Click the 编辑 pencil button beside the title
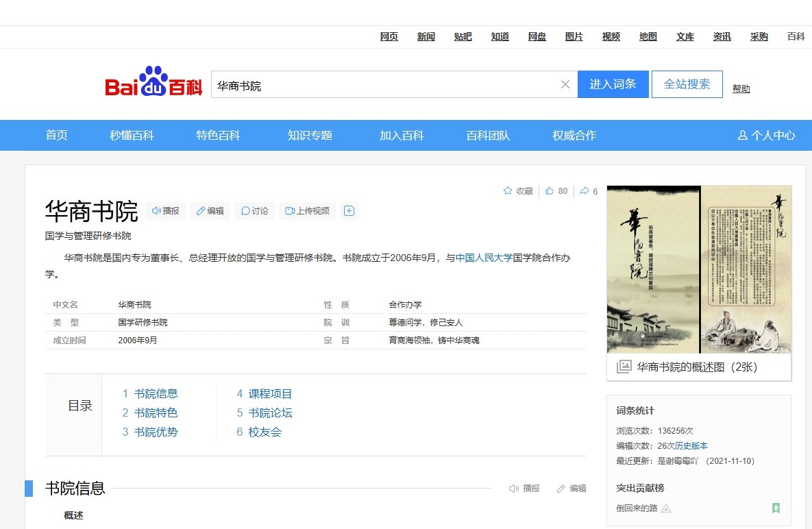812x529 pixels. coord(210,211)
